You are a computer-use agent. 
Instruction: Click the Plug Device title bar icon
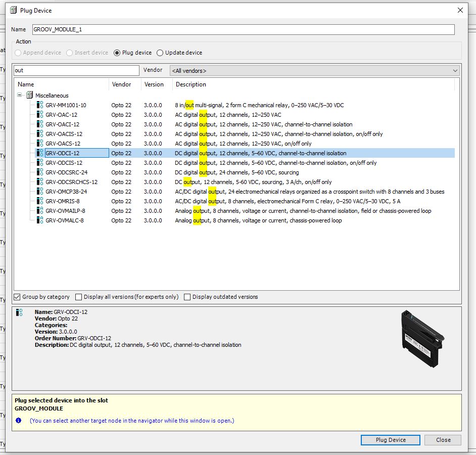click(x=13, y=10)
